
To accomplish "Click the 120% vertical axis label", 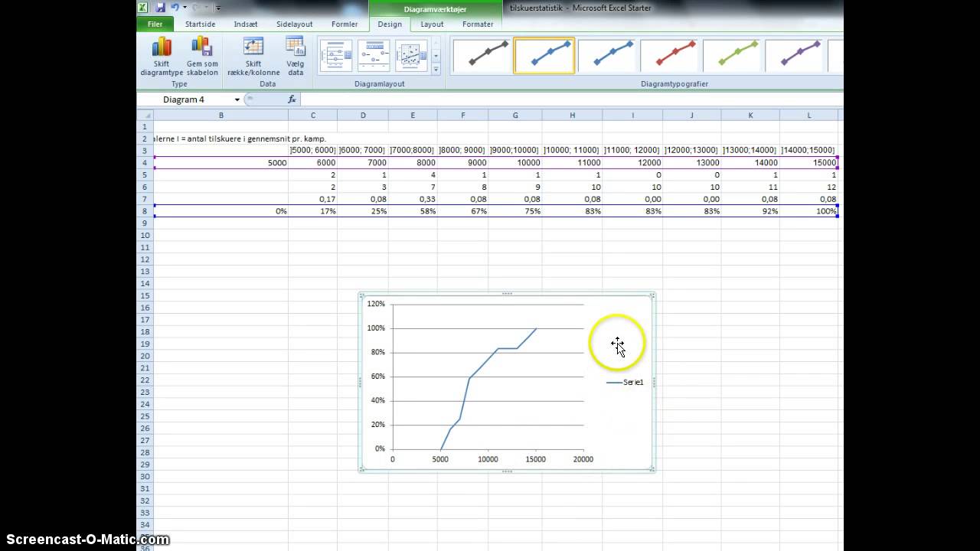I will (x=376, y=304).
